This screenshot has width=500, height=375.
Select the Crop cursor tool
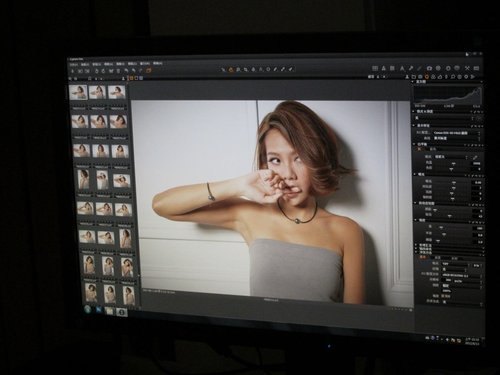pos(253,70)
